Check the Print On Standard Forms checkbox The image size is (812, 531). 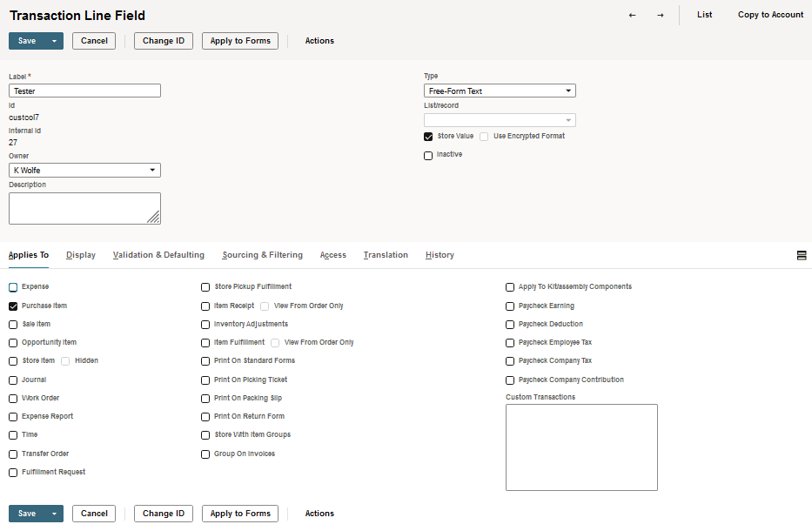[205, 361]
